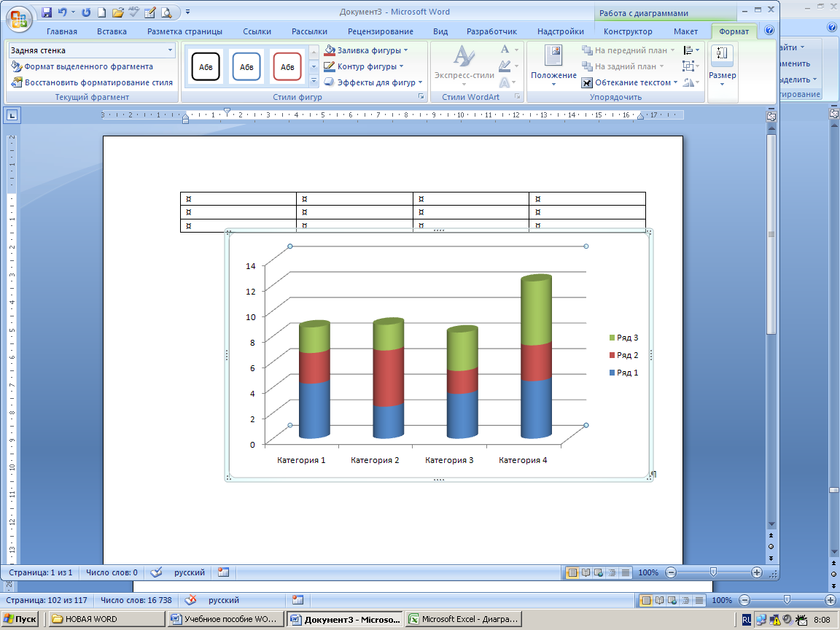Viewport: 840px width, 630px height.
Task: Apply the blue outline Абв shape style
Action: [246, 66]
